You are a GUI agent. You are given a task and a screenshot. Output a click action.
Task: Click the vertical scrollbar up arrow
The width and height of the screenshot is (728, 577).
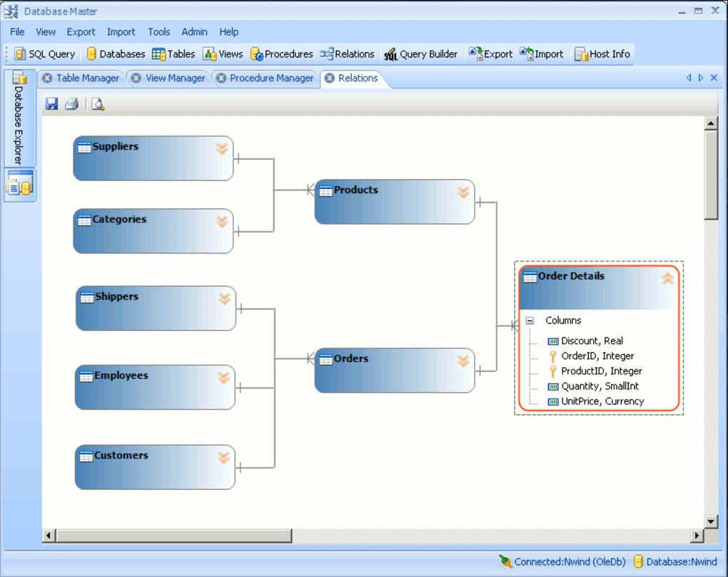point(711,123)
